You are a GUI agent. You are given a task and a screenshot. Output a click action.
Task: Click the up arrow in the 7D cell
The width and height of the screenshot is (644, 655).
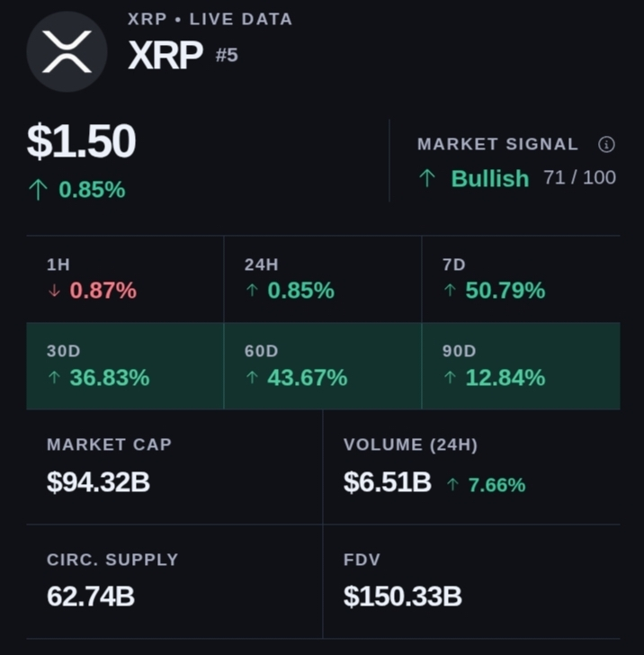point(450,290)
